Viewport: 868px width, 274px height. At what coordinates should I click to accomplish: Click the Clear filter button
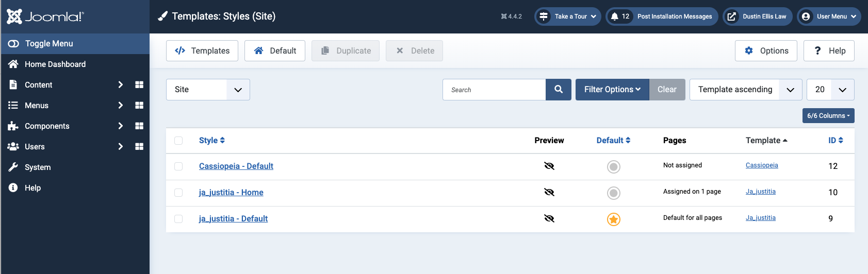pyautogui.click(x=667, y=90)
